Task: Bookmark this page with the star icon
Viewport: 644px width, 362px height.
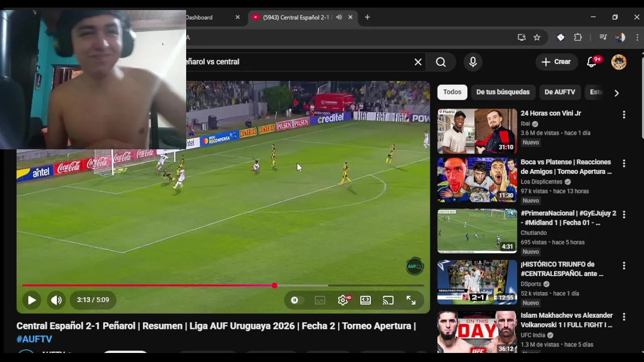Action: [x=537, y=37]
